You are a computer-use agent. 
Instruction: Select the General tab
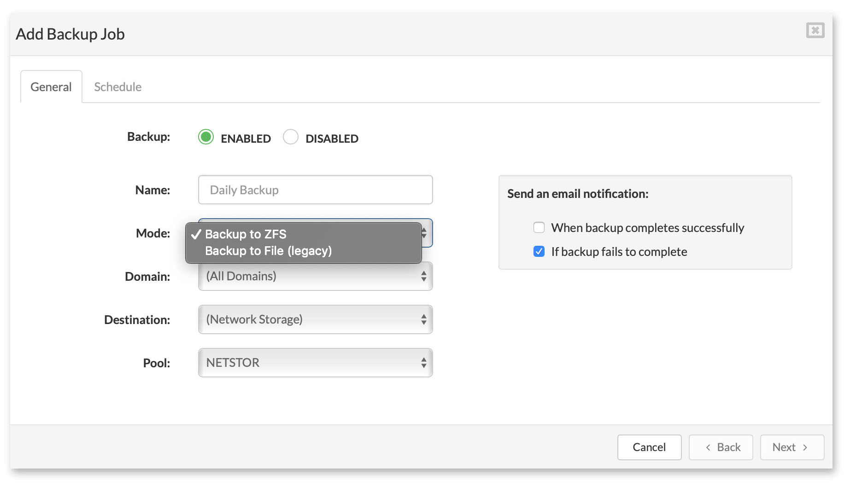tap(51, 87)
